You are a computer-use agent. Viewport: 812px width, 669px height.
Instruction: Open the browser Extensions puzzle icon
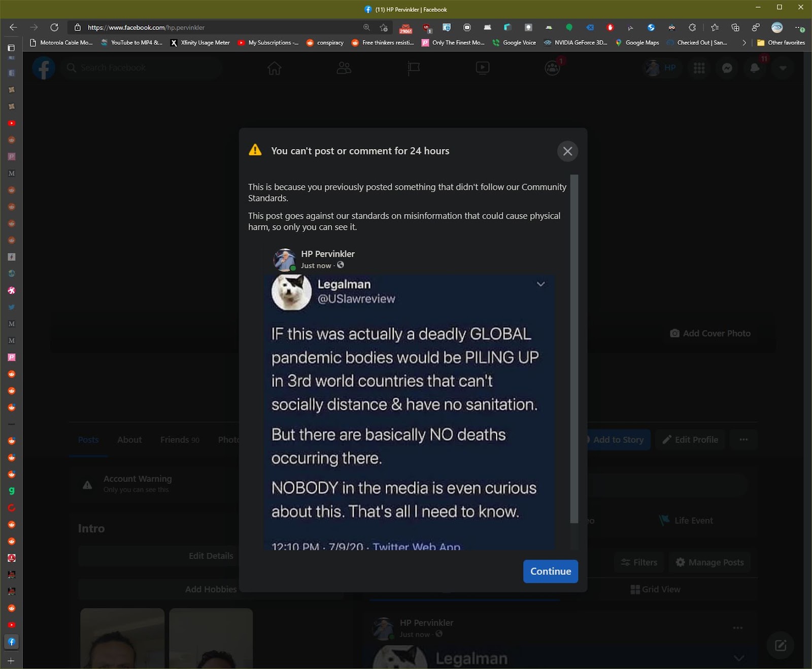pos(692,27)
